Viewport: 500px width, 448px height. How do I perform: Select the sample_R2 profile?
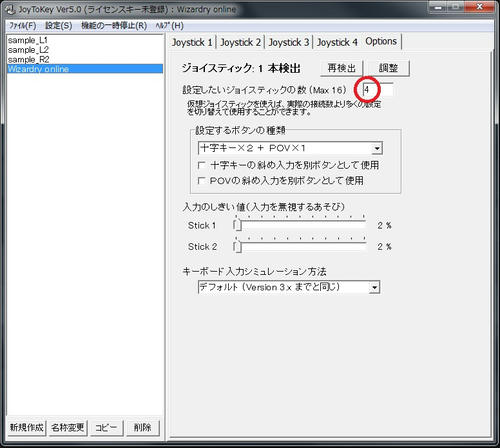(x=85, y=60)
